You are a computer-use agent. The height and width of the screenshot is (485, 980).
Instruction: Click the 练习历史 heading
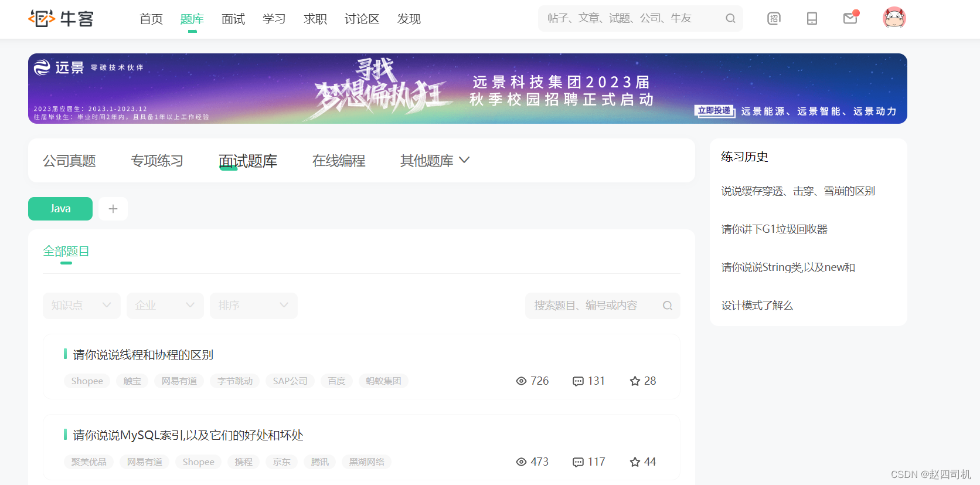pos(744,157)
